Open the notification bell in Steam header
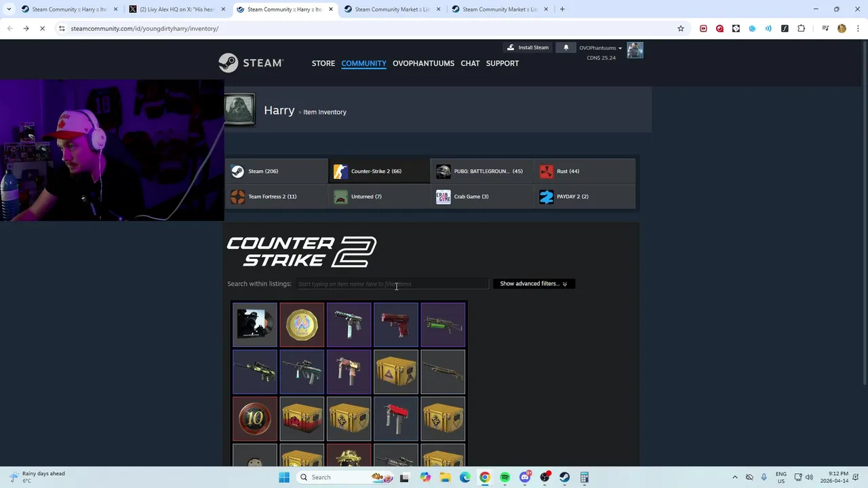The width and height of the screenshot is (868, 488). (x=566, y=47)
